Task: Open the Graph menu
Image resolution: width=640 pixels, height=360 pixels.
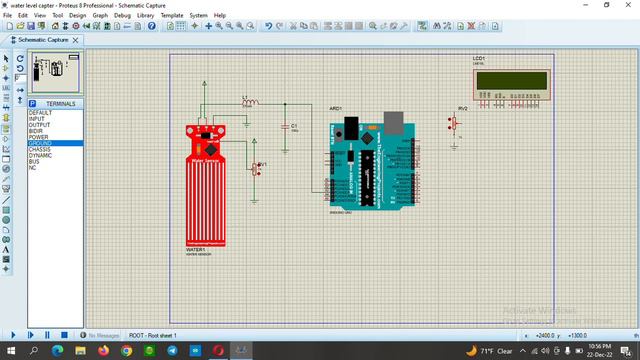Action: click(x=100, y=16)
